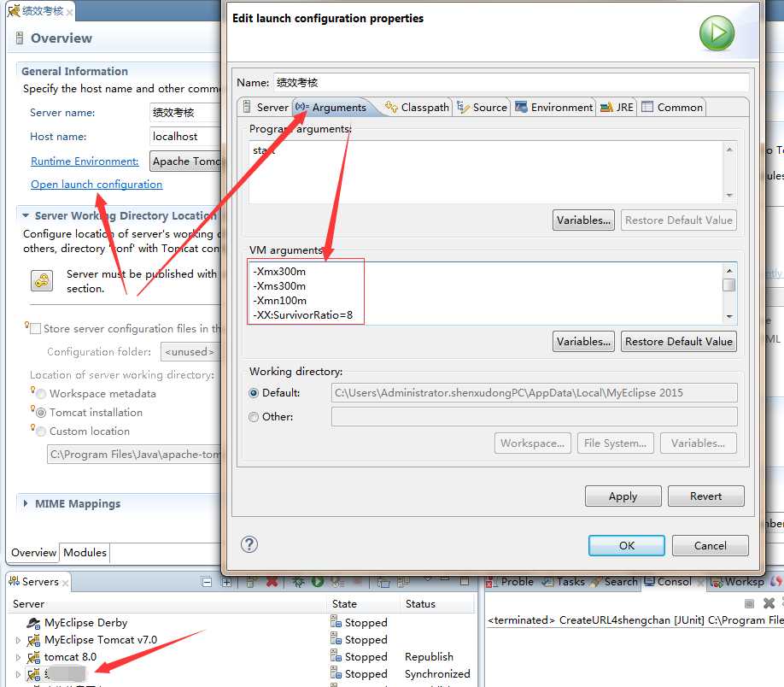Switch to the Arguments tab
Viewport: 784px width, 687px height.
click(x=331, y=108)
